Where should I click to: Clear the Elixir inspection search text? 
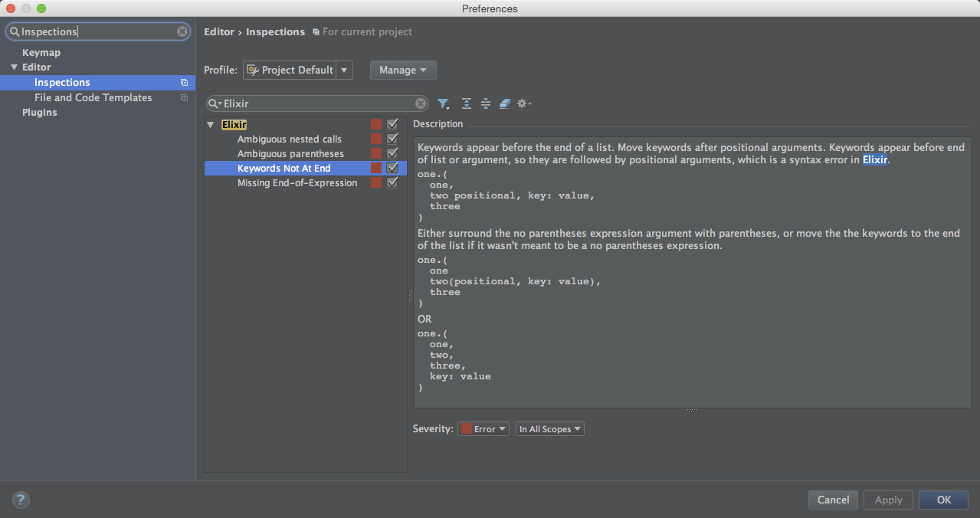pos(421,103)
